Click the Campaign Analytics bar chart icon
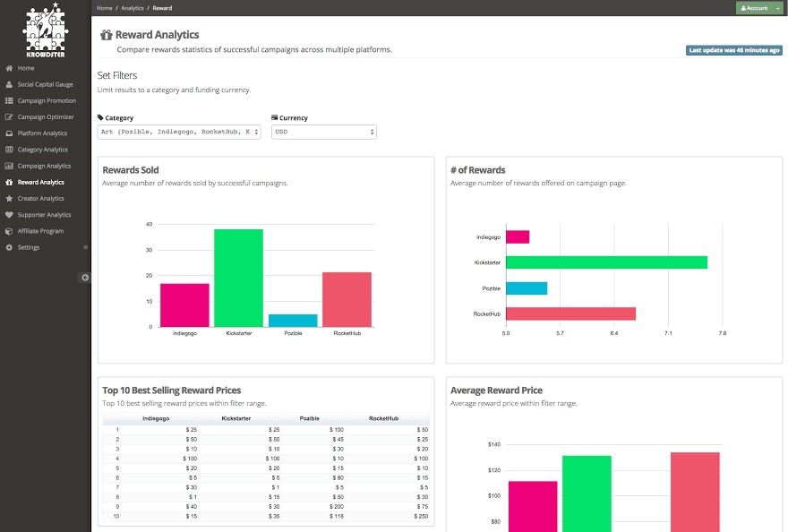The height and width of the screenshot is (532, 788). tap(9, 166)
